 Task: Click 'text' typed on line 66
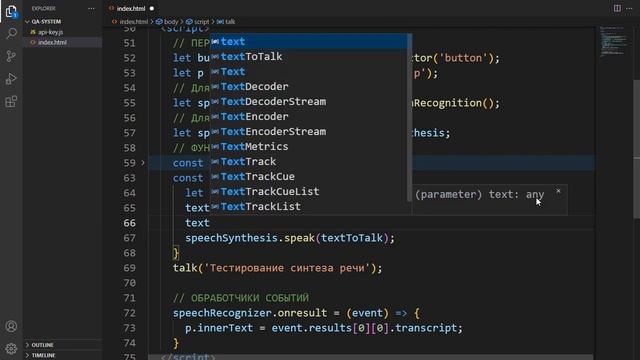tap(197, 223)
